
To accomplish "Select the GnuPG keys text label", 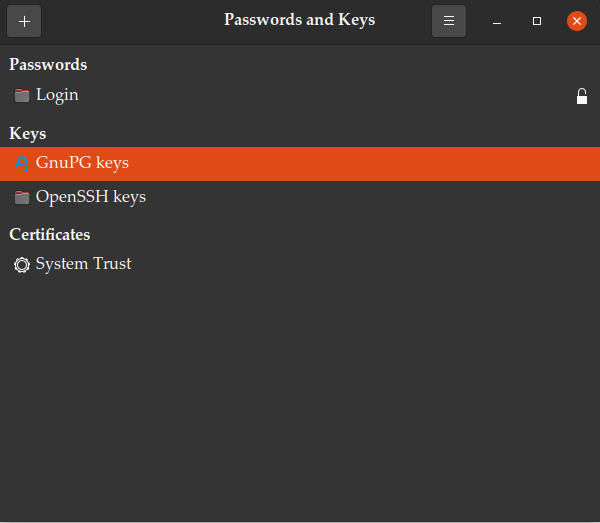I will tap(82, 162).
